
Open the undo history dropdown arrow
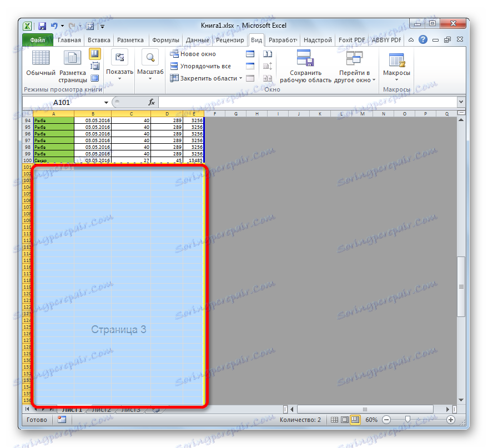[62, 26]
